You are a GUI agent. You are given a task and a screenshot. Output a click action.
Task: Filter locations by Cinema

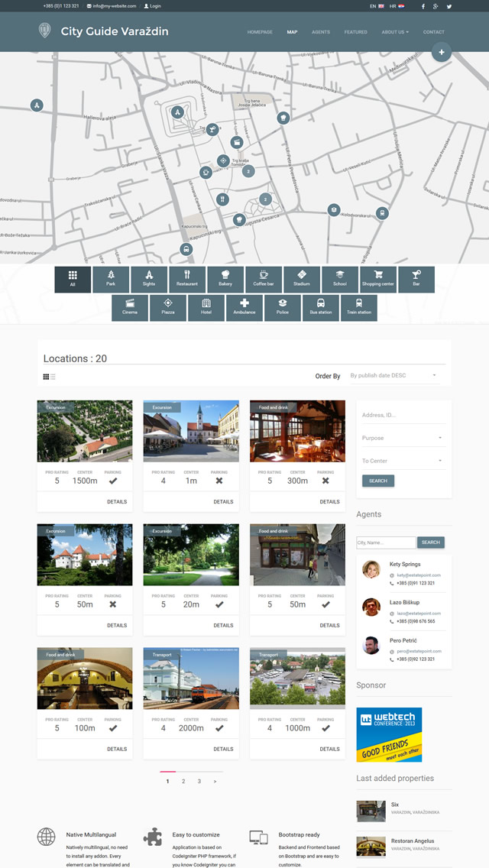point(130,308)
